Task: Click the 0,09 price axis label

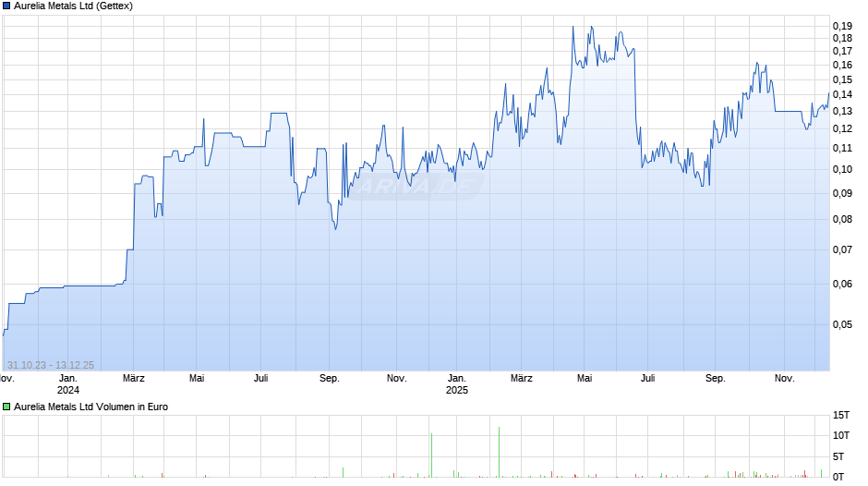Action: pyautogui.click(x=842, y=193)
